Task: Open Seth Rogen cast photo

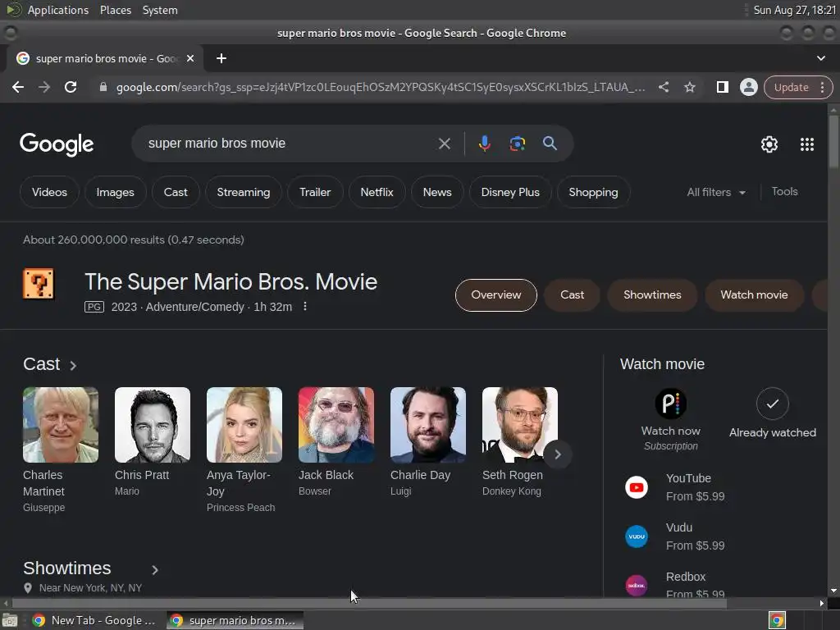Action: click(x=519, y=425)
